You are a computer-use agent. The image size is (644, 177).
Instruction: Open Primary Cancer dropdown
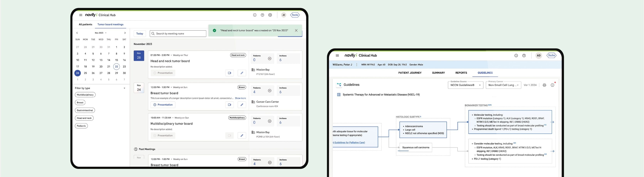coord(503,85)
